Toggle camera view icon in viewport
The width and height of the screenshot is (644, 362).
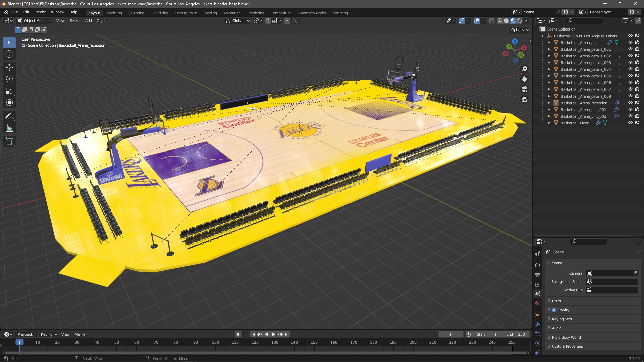(524, 89)
